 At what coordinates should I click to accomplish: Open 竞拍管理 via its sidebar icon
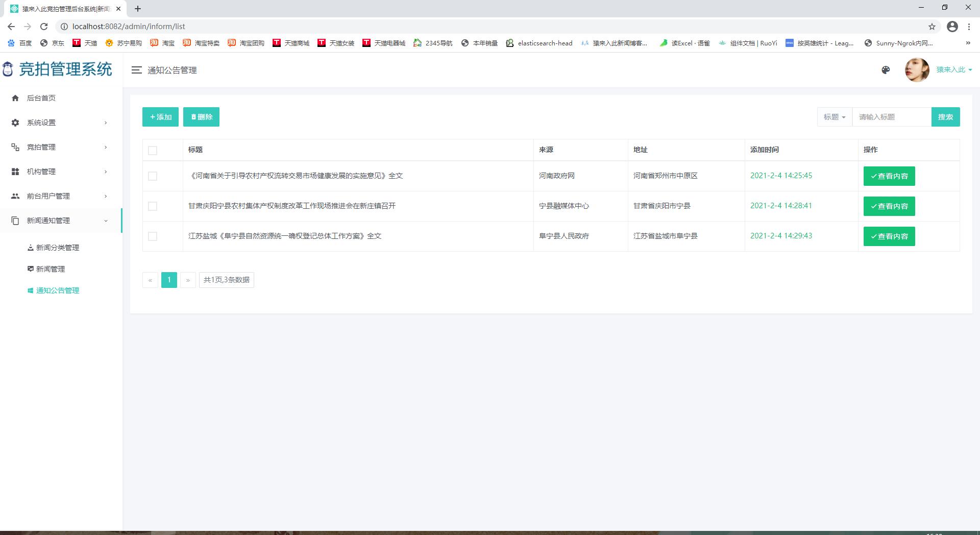[15, 147]
